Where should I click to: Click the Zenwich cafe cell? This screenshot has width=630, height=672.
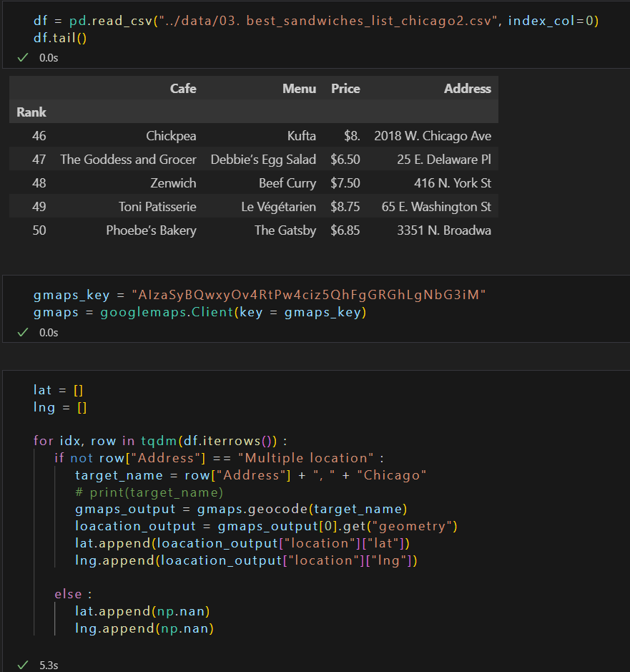(173, 183)
